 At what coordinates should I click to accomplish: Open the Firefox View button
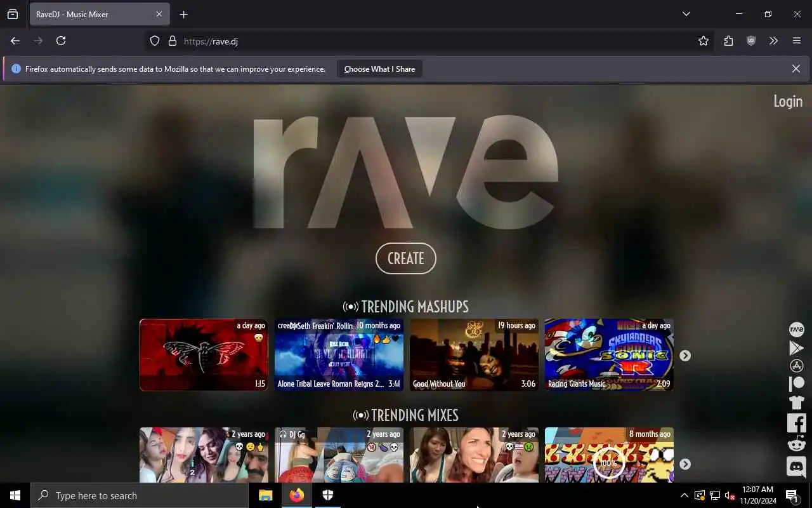coord(13,14)
